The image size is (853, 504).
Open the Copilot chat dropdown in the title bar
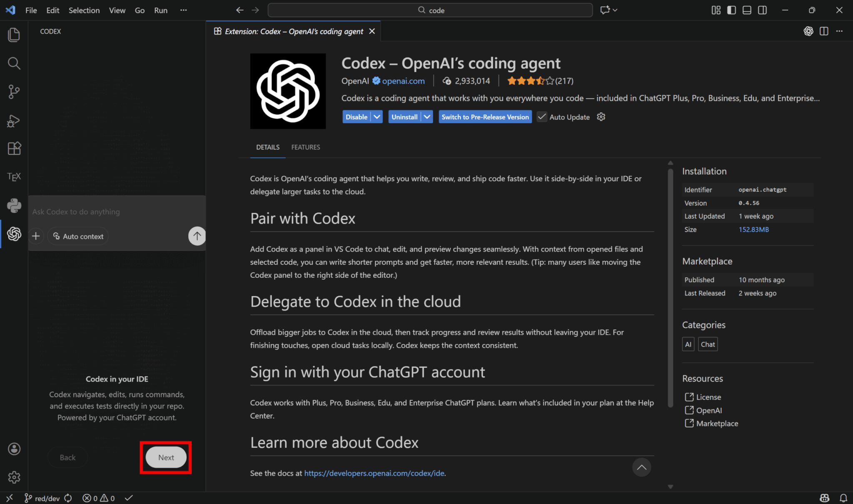pyautogui.click(x=615, y=10)
